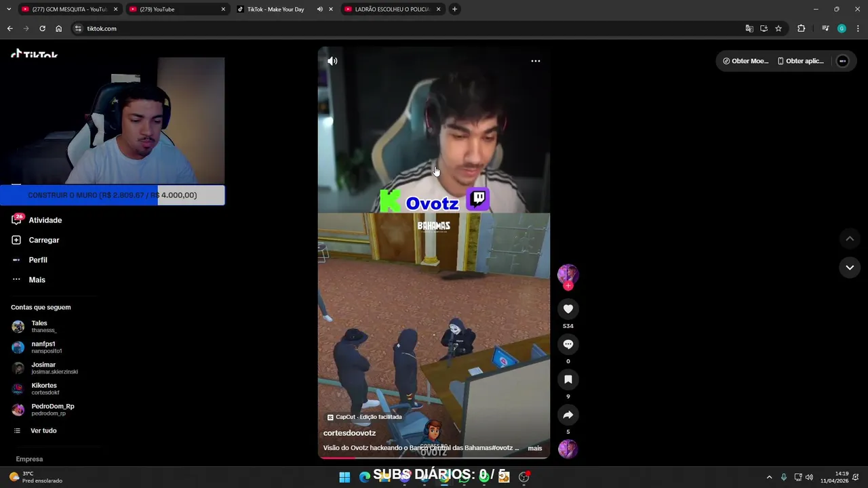Open the spinning sound disc at bottom
868x488 pixels.
click(x=568, y=449)
